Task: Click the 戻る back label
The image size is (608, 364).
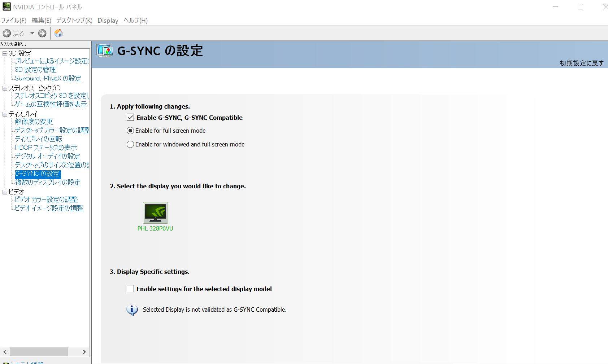Action: tap(18, 34)
